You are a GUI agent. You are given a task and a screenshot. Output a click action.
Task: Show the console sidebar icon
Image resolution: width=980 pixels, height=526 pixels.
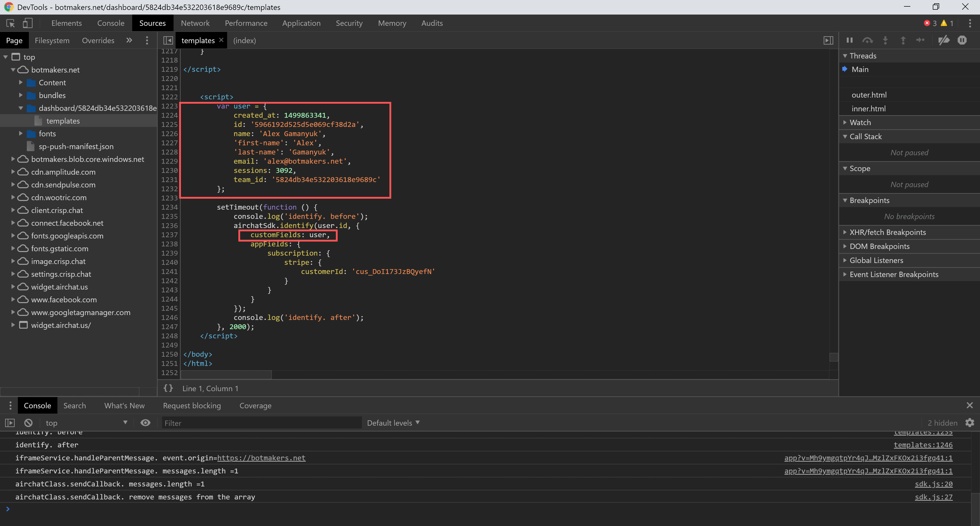click(x=9, y=423)
